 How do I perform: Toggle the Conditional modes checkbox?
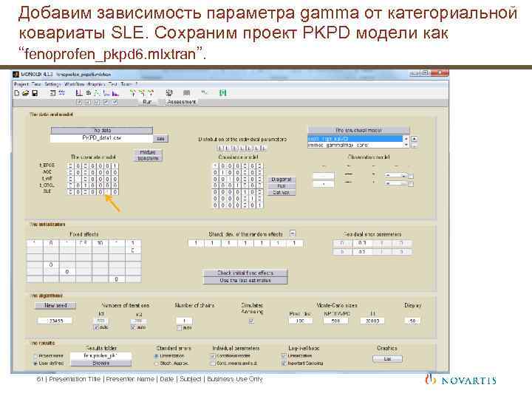(213, 356)
